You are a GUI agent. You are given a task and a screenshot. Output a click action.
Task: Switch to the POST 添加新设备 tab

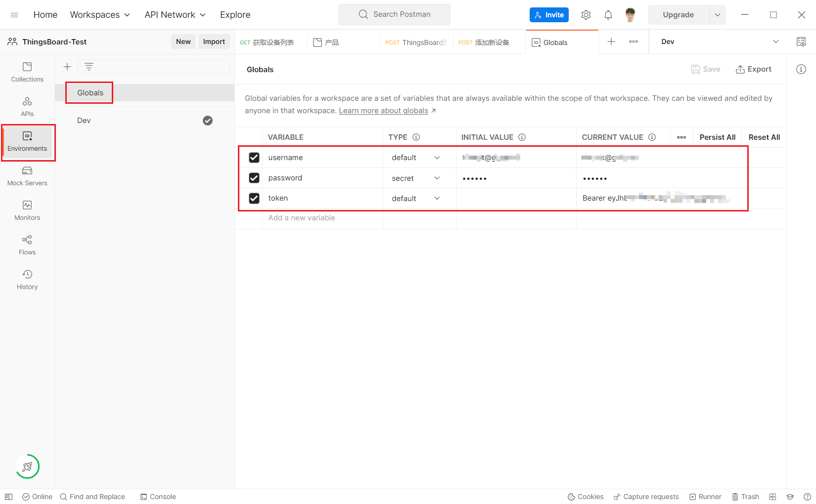click(x=484, y=42)
